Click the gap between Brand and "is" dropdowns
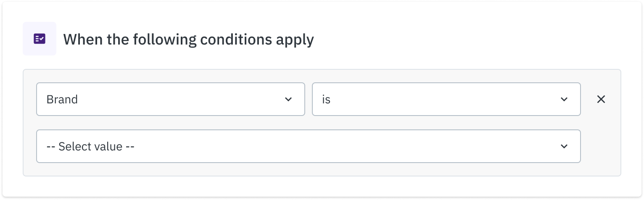Viewport: 644px width, 200px height. coord(309,99)
